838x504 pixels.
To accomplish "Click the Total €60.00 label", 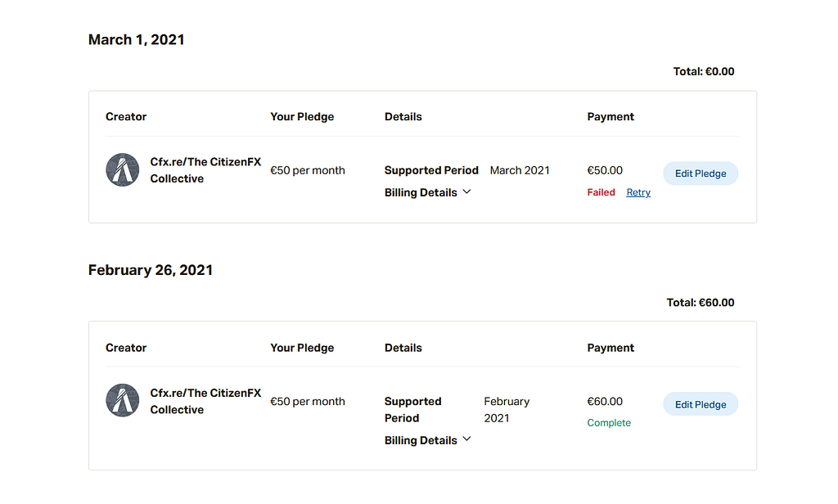I will click(701, 303).
